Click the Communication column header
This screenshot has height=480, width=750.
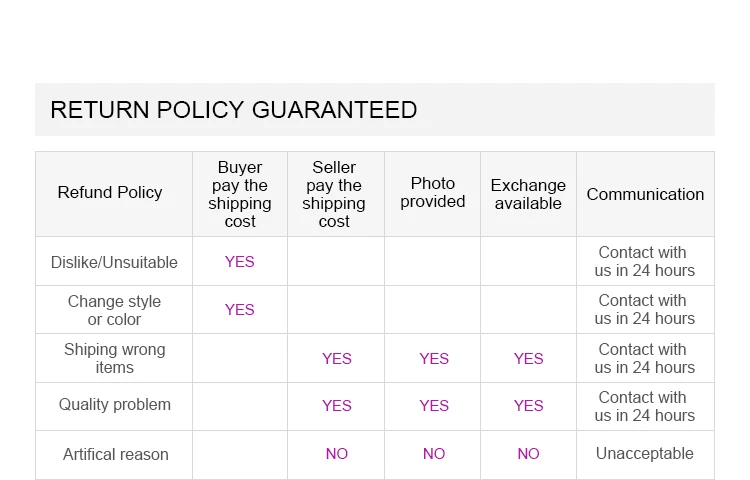pos(645,194)
